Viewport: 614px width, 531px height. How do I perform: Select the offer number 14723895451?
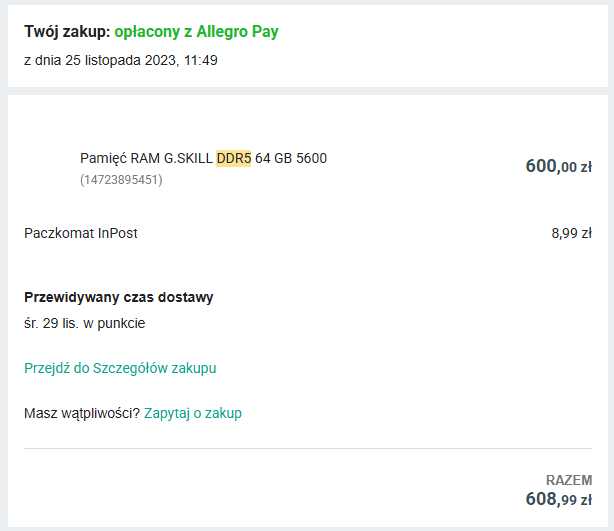coord(121,180)
